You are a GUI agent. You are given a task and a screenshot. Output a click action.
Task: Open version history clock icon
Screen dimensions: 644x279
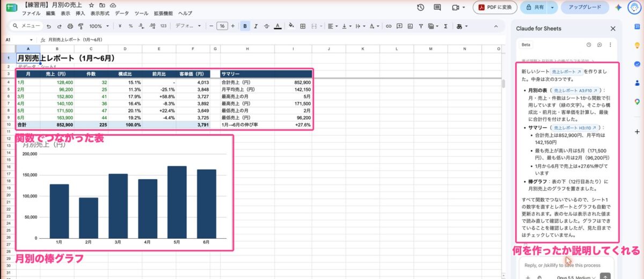(x=421, y=7)
